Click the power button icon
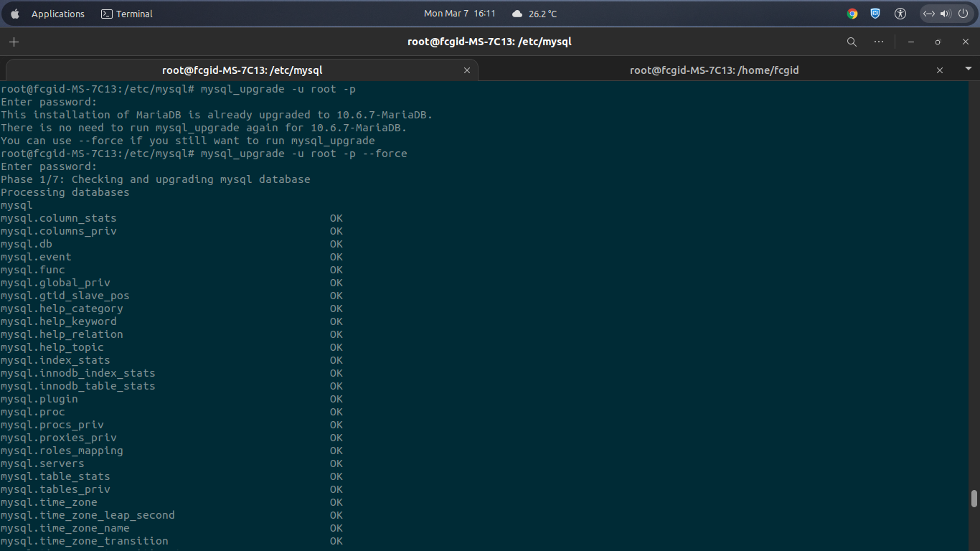This screenshot has width=980, height=551. [963, 14]
